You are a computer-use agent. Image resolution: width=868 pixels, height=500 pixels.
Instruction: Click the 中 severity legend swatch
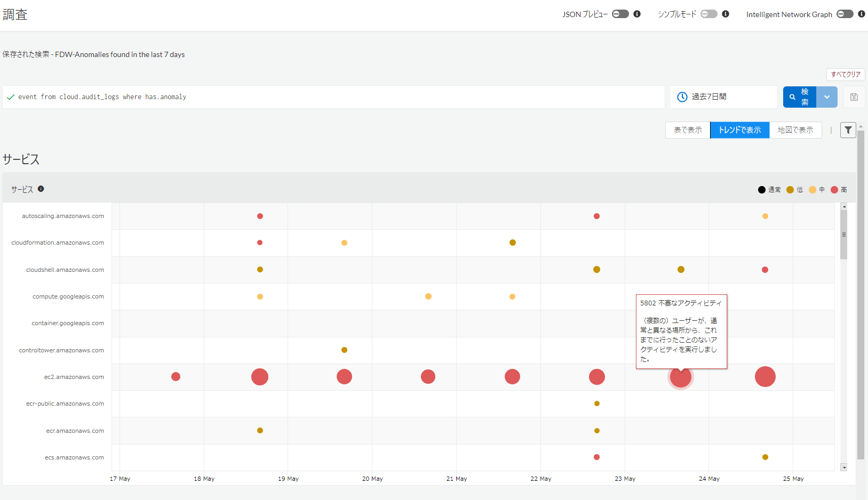[x=813, y=190]
